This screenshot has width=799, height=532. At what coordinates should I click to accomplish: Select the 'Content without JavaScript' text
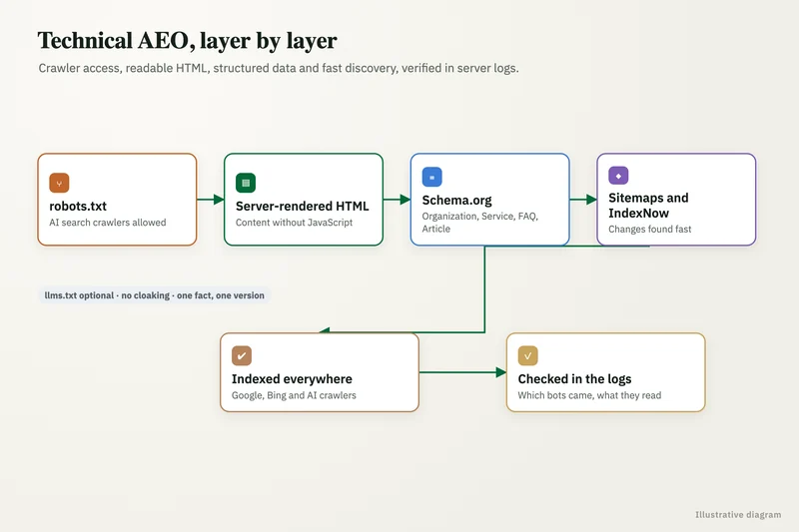click(294, 223)
